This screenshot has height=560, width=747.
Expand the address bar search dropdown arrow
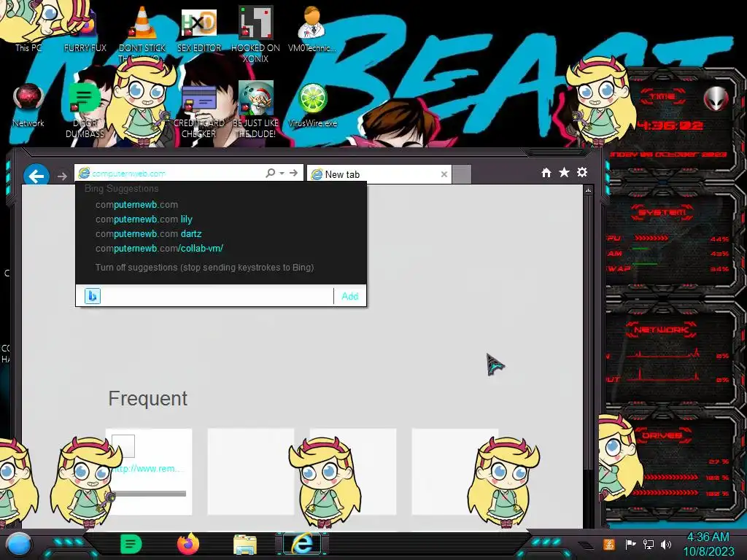coord(282,174)
